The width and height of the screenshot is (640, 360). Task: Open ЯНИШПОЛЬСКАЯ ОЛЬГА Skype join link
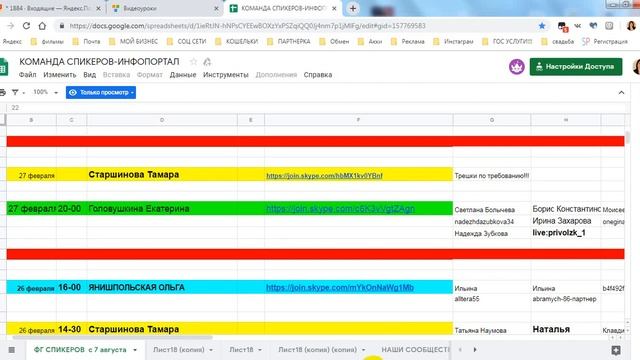(340, 287)
